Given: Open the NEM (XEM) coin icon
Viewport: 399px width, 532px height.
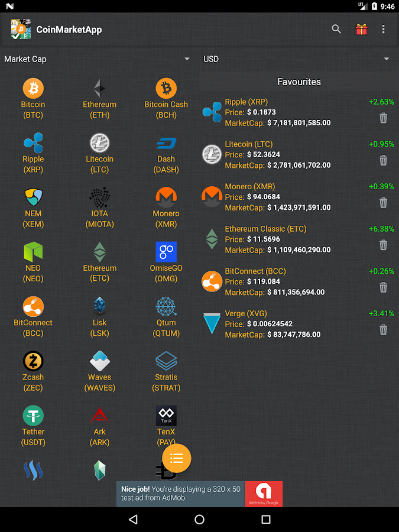Looking at the screenshot, I should [x=33, y=197].
